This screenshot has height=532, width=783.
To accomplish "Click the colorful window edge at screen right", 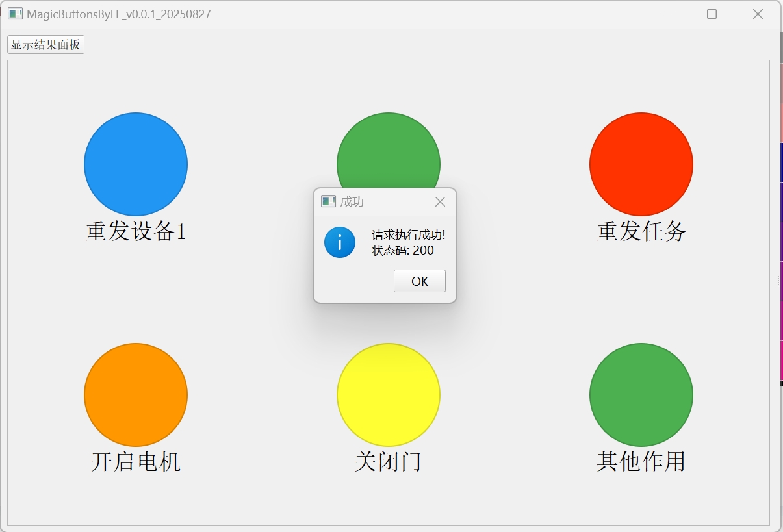I will tap(780, 260).
